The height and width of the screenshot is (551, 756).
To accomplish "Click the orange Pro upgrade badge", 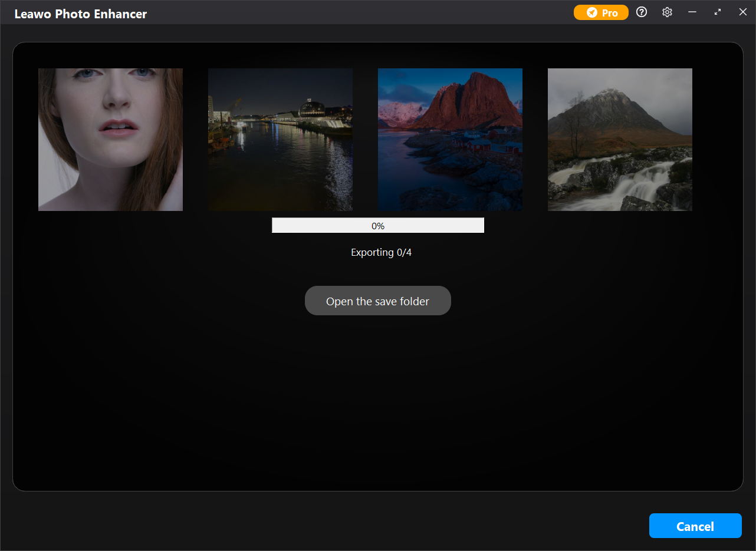I will [600, 12].
